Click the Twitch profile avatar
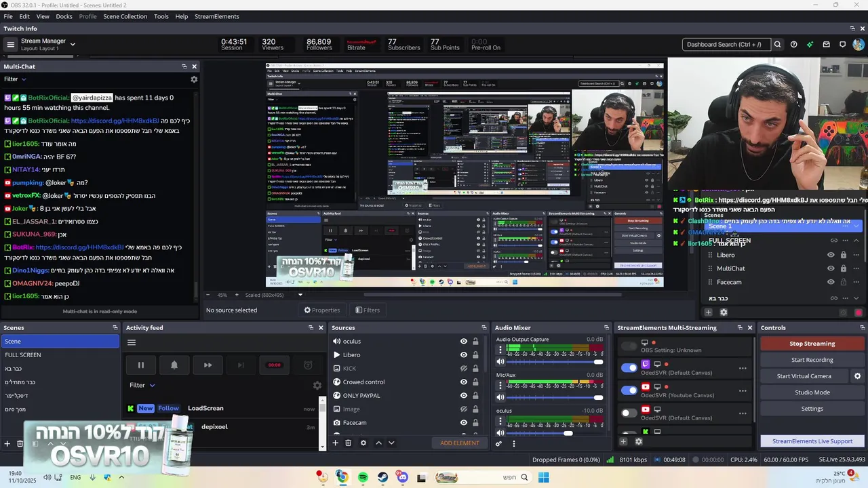The image size is (868, 488). pyautogui.click(x=859, y=45)
